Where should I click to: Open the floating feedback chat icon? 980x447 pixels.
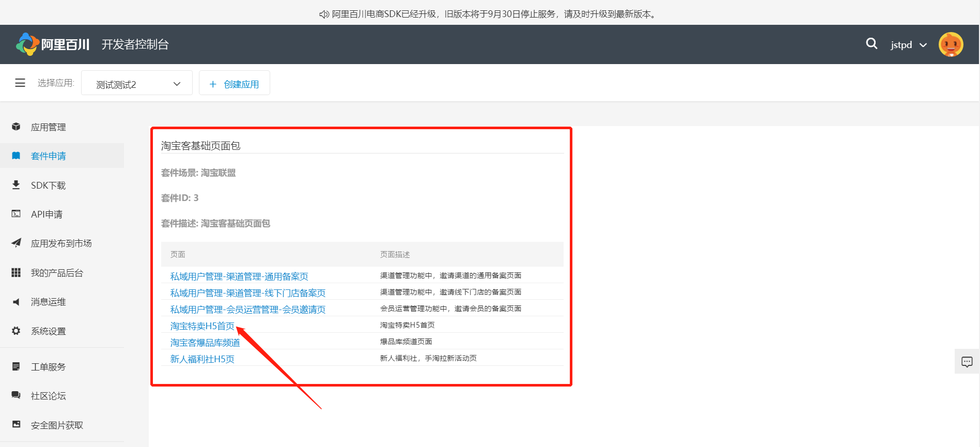967,362
